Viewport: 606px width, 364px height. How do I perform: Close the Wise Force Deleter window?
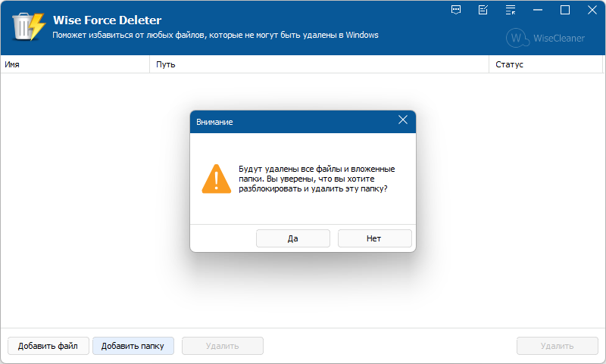[592, 10]
